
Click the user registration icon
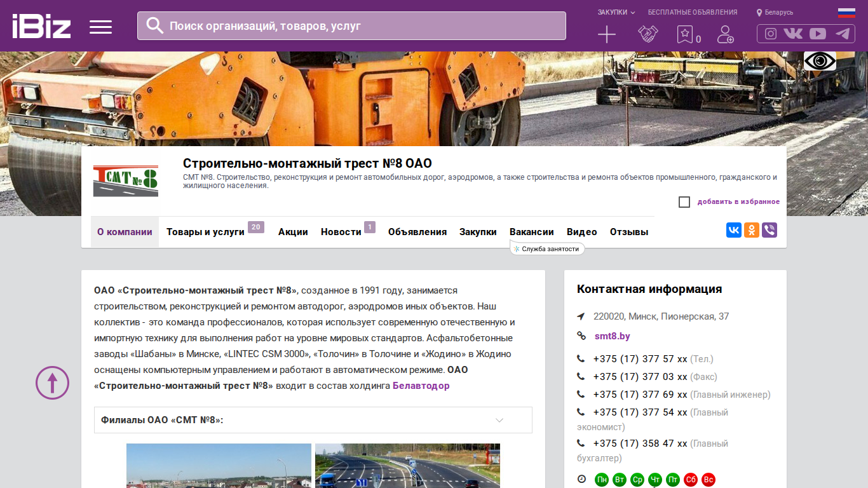coord(725,34)
